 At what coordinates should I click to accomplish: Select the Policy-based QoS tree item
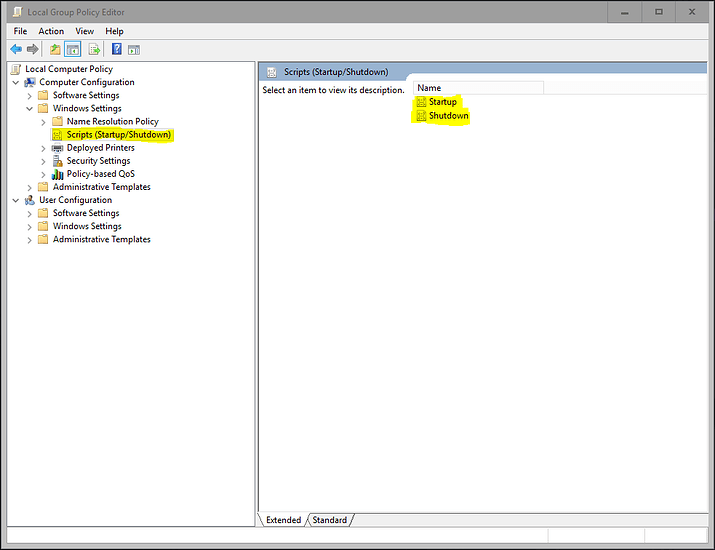pyautogui.click(x=101, y=174)
